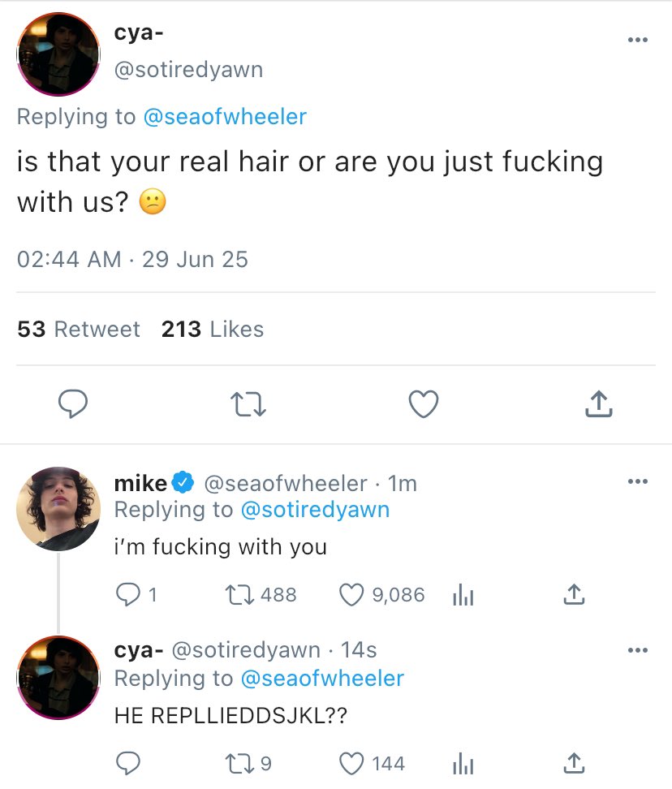Share mike's reply tweet

click(x=573, y=595)
